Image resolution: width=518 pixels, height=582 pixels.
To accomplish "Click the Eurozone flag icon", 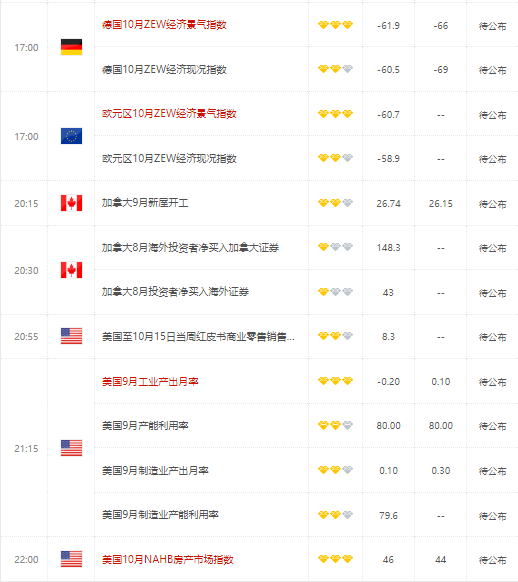I will (x=71, y=136).
